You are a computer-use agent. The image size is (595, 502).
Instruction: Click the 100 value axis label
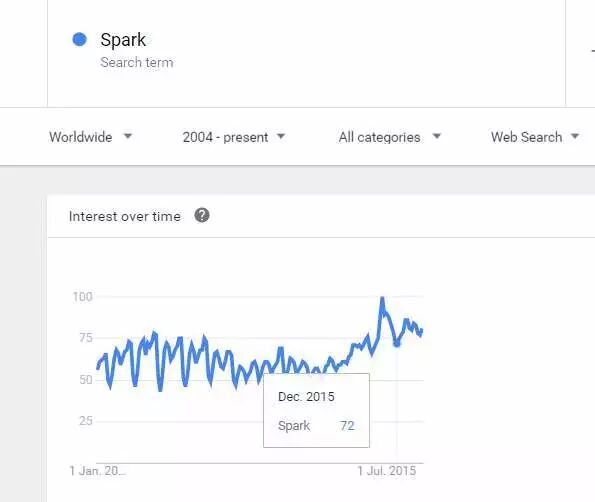click(x=82, y=297)
